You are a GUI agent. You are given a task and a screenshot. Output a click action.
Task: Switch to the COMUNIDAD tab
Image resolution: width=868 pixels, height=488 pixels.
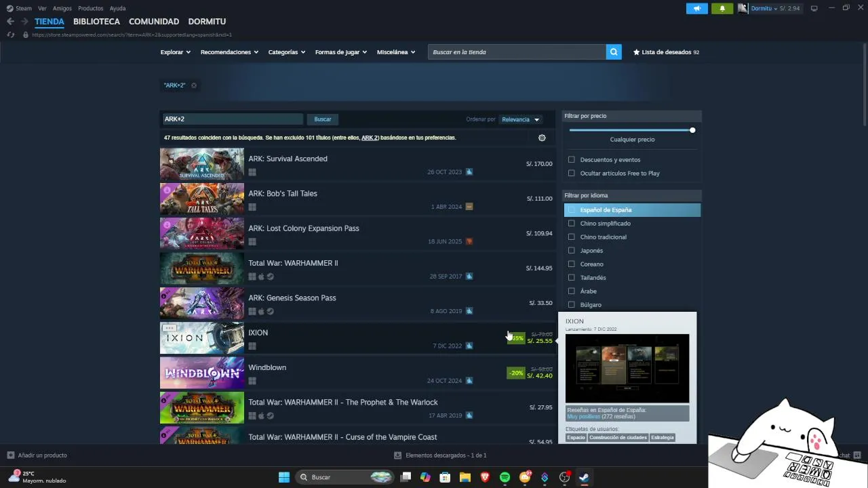click(154, 22)
